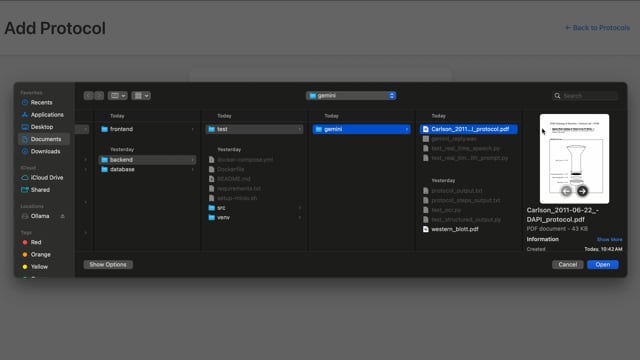Go to Applications in the sidebar
640x360 pixels.
point(47,115)
